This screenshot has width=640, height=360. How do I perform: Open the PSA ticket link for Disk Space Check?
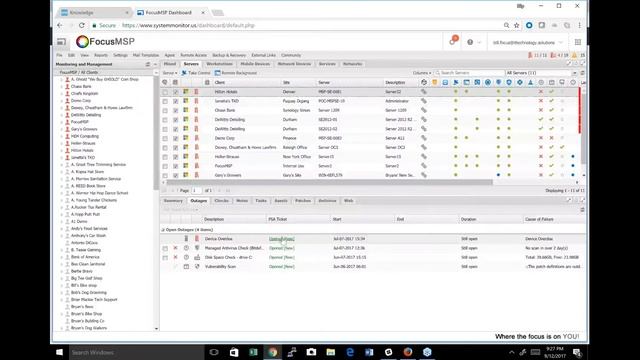pyautogui.click(x=282, y=257)
